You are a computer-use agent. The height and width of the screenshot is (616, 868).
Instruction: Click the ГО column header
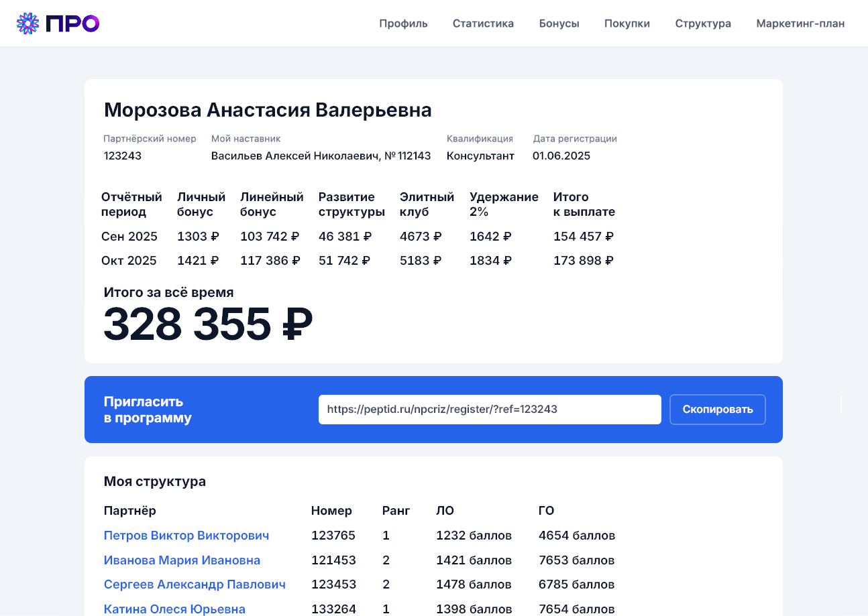pos(547,511)
